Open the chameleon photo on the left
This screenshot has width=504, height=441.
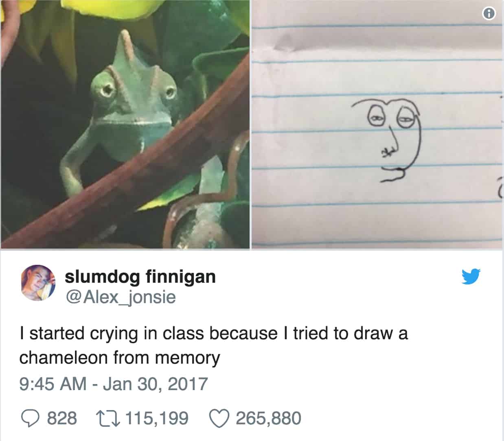tap(125, 124)
